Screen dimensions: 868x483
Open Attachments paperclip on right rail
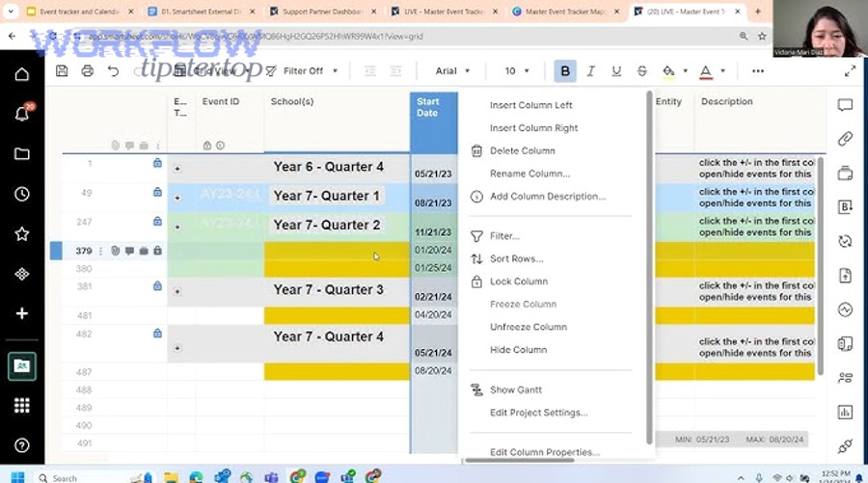click(845, 139)
